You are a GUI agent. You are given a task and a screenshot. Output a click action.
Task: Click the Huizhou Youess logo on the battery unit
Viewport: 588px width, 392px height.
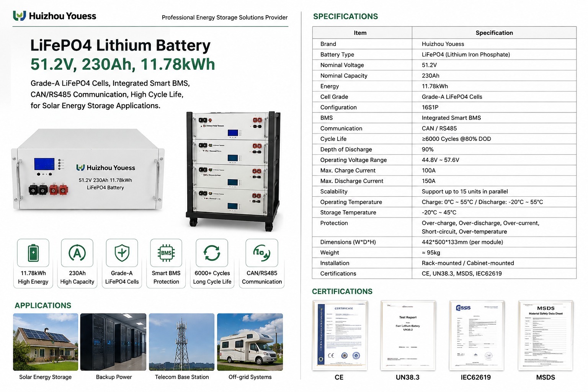pos(106,168)
